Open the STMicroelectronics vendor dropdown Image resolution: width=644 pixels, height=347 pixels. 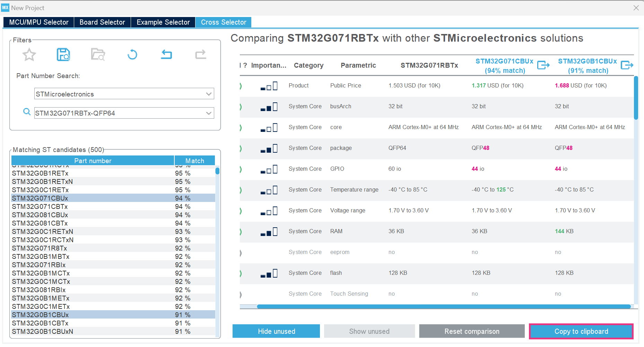click(209, 94)
